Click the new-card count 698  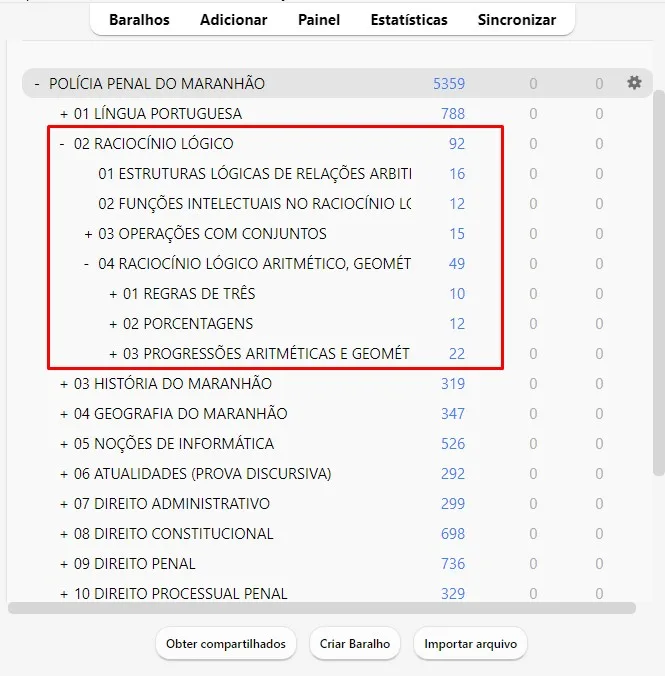click(453, 534)
